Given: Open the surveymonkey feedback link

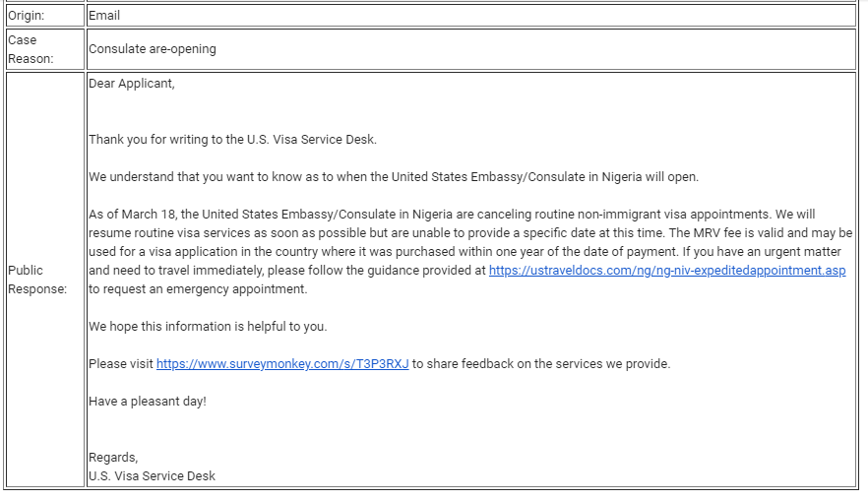Looking at the screenshot, I should pyautogui.click(x=282, y=364).
